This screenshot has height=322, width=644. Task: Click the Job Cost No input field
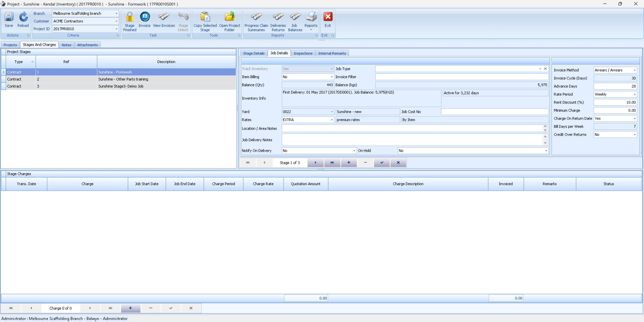pyautogui.click(x=495, y=112)
